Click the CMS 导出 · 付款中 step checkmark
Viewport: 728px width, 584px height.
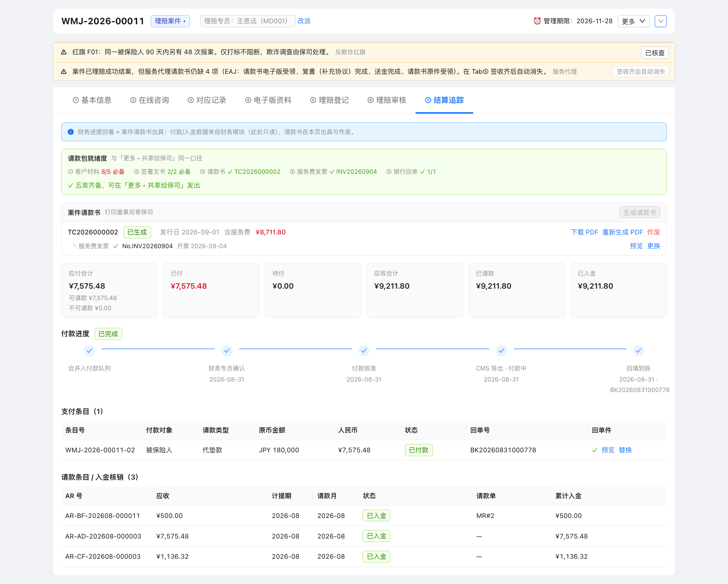502,351
